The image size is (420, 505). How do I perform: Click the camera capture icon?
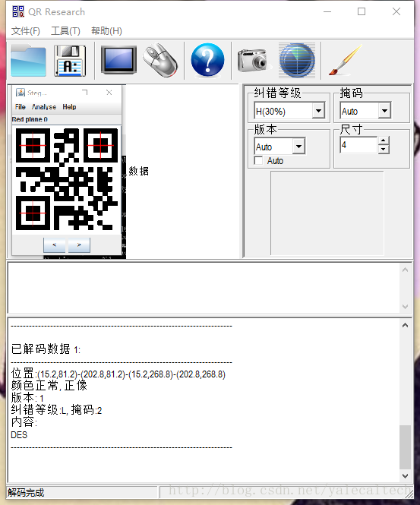coord(253,60)
